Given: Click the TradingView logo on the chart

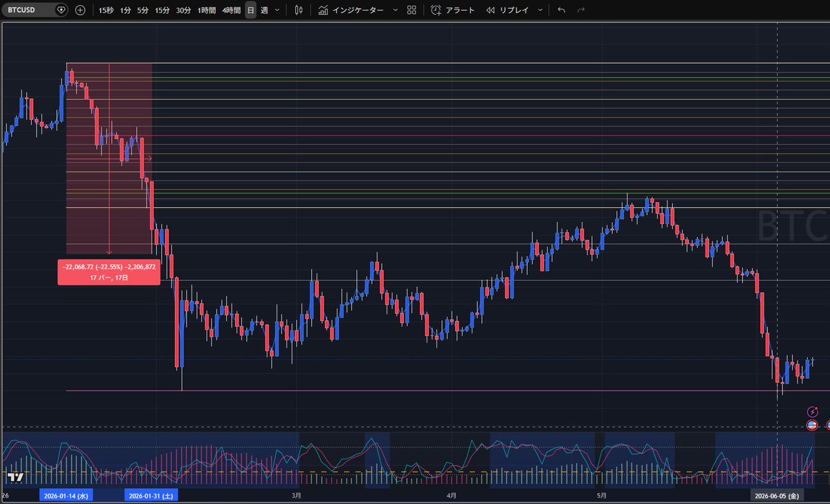Looking at the screenshot, I should pyautogui.click(x=15, y=476).
